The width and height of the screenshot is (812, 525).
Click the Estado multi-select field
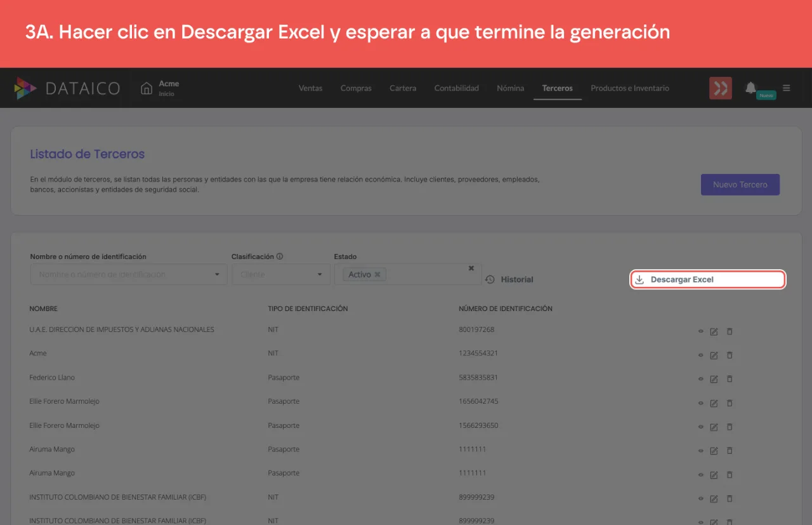click(408, 274)
